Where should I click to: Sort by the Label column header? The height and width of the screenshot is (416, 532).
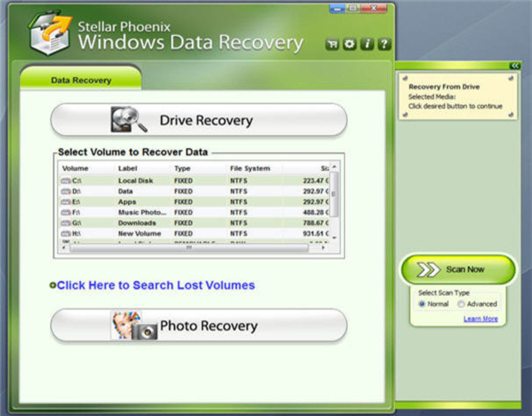(x=128, y=168)
